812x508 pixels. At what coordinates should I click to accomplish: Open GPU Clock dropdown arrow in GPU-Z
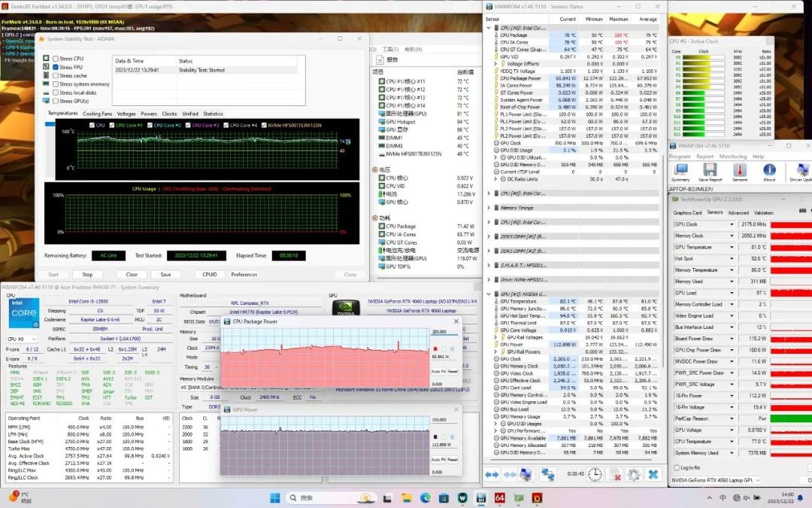(x=732, y=224)
